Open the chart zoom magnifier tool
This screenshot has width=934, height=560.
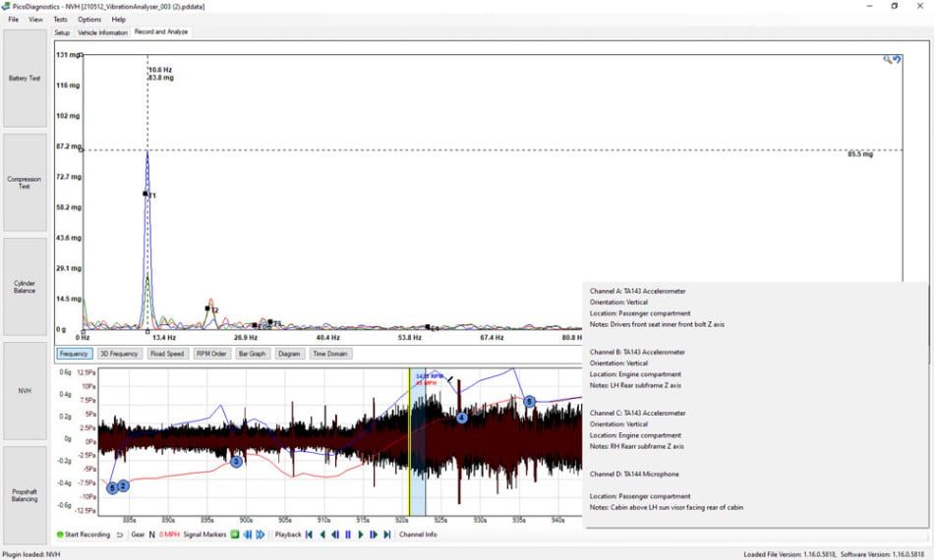[888, 59]
